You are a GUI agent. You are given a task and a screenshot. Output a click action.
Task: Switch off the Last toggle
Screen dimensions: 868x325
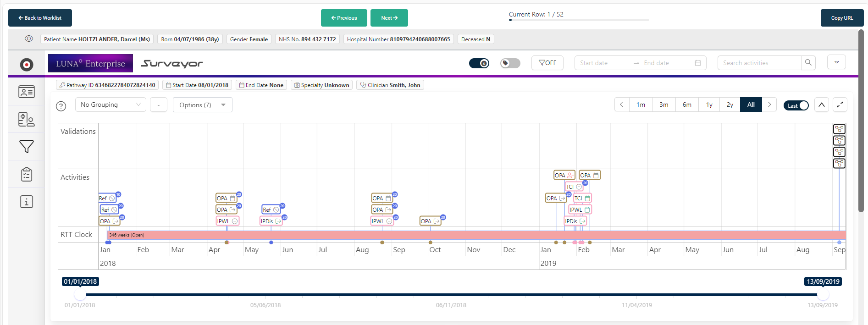point(796,105)
